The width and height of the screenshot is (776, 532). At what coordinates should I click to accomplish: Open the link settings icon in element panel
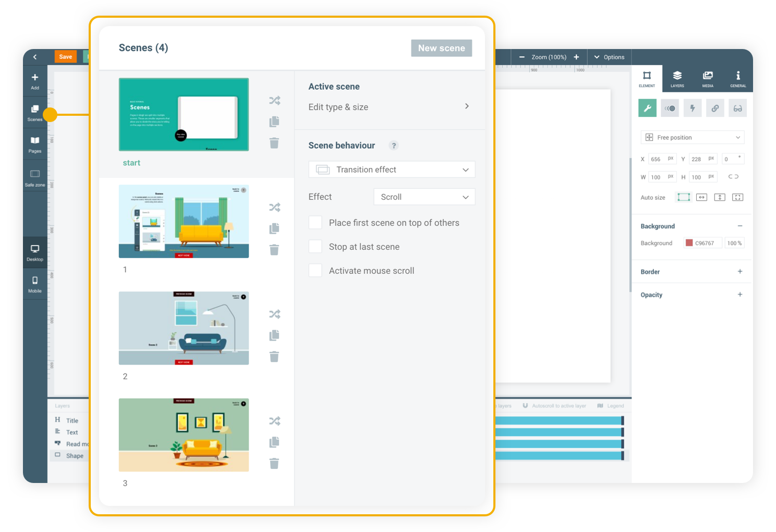715,108
